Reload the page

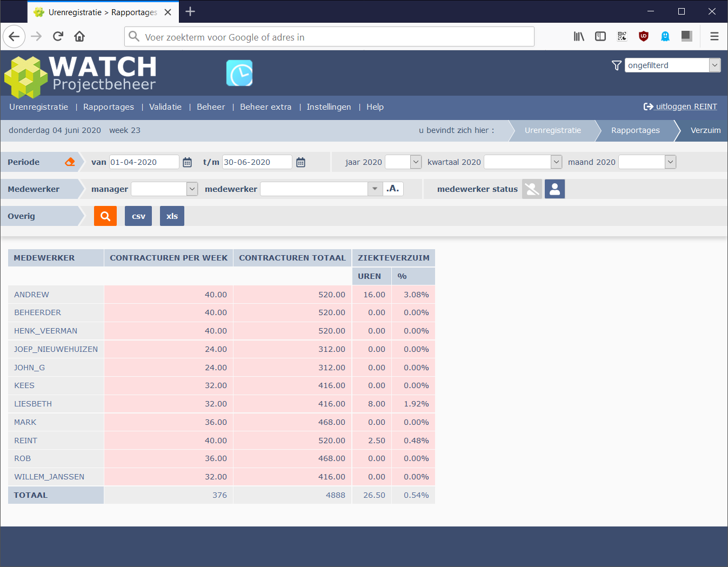pos(58,36)
